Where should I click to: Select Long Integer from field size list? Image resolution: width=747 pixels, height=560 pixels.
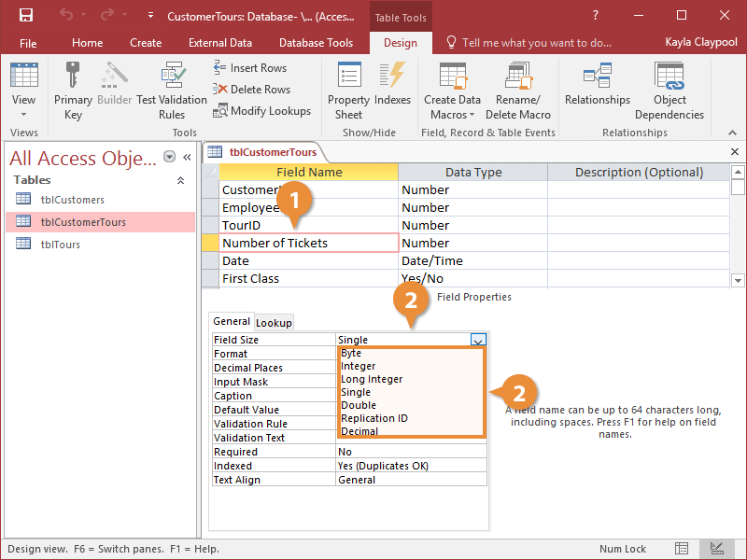coord(372,380)
